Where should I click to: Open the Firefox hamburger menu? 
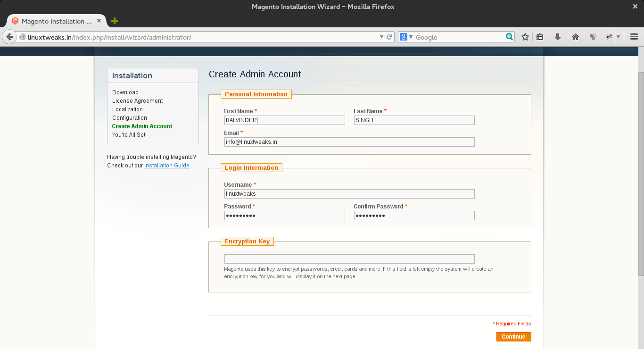(x=634, y=37)
